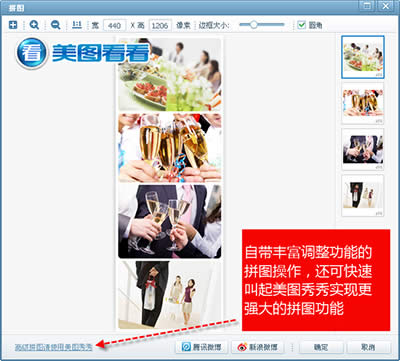This screenshot has height=361, width=400.
Task: Select the gift bag thumbnail in sidebar
Action: pos(363,195)
